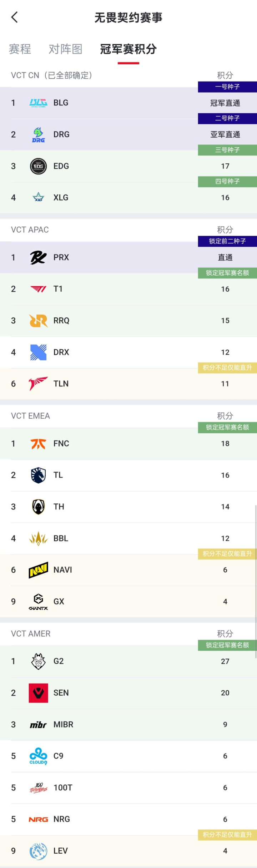This screenshot has height=868, width=257.
Task: Click the page scrollbar on right edge
Action: tap(256, 581)
